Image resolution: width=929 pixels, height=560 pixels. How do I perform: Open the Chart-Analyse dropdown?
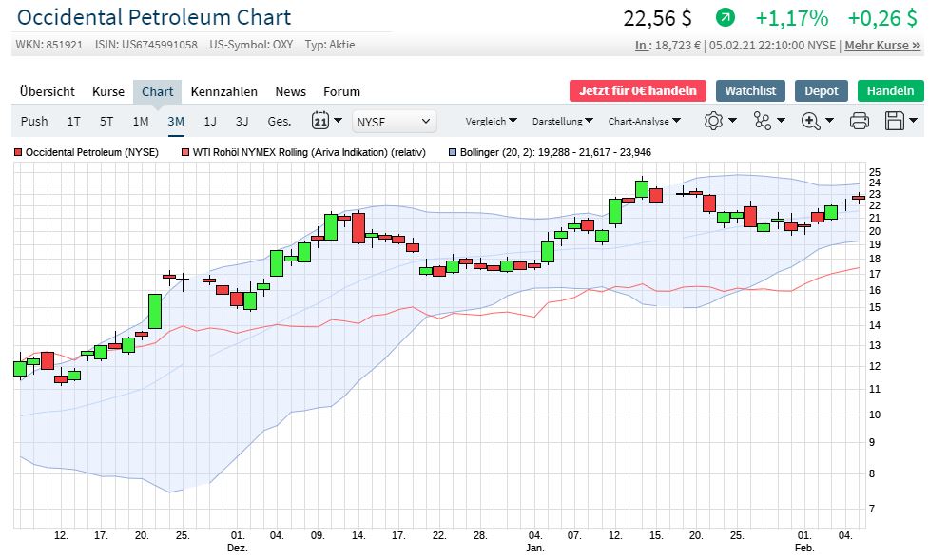(644, 121)
